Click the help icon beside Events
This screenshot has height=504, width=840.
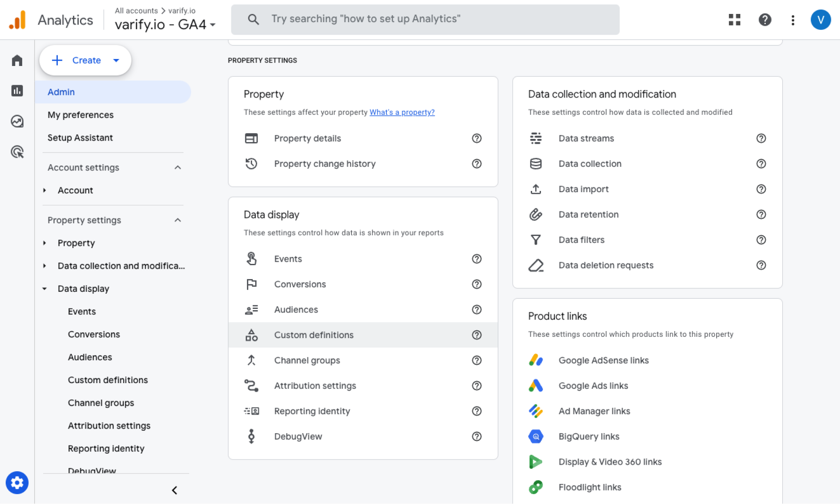click(x=476, y=259)
